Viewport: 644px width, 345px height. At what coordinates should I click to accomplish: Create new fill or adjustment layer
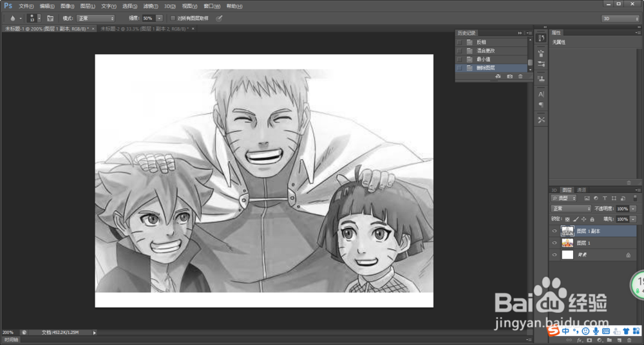coord(599,340)
